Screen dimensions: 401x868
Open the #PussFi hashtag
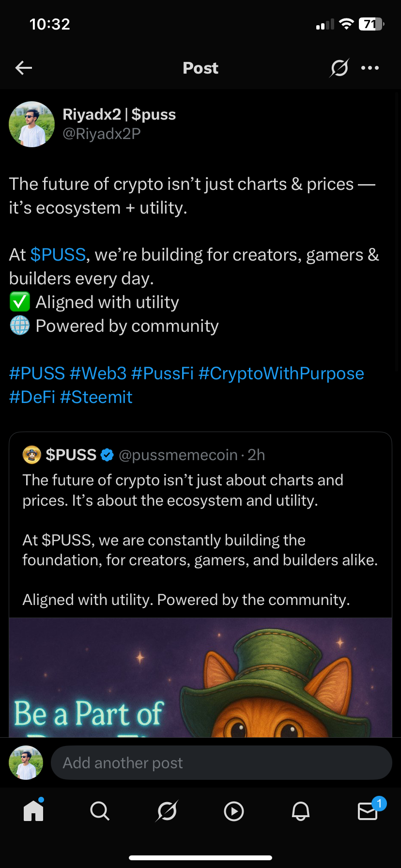coord(162,373)
